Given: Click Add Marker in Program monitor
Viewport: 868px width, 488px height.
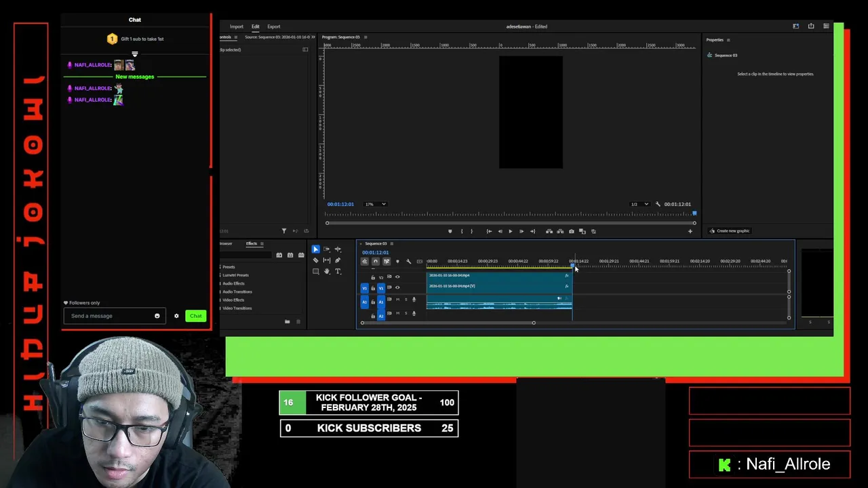Looking at the screenshot, I should [450, 231].
